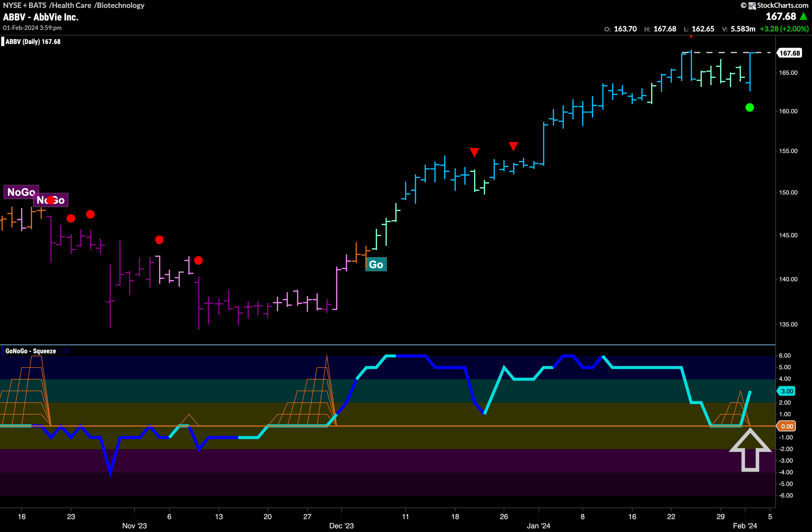The width and height of the screenshot is (812, 532).
Task: Click the /Biotechnology industry label
Action: point(119,5)
